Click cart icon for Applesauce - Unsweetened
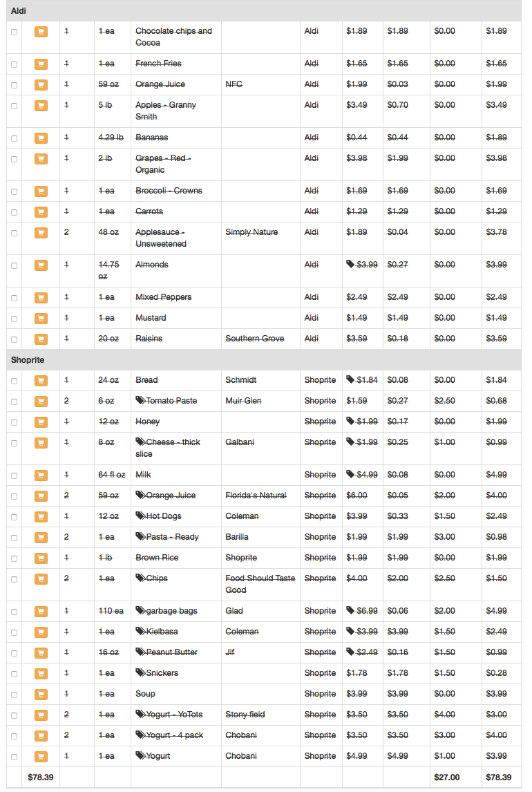 pos(41,233)
